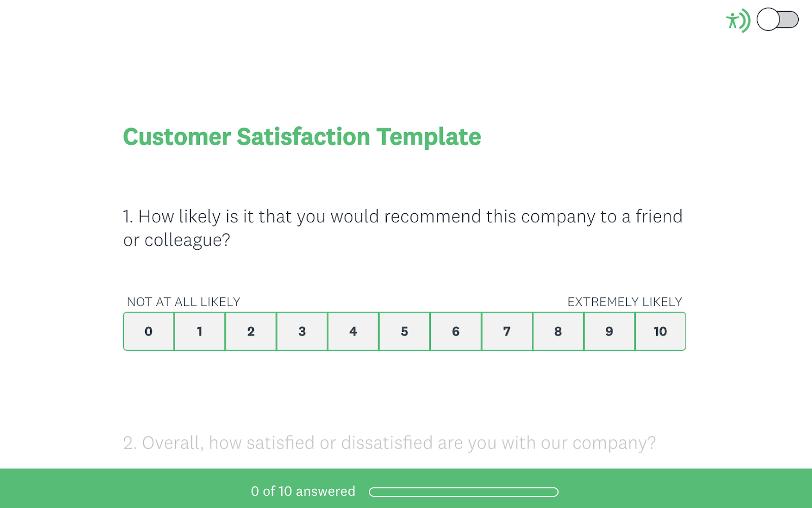The image size is (812, 508).
Task: Select rating 10 extremely likely
Action: coord(660,331)
